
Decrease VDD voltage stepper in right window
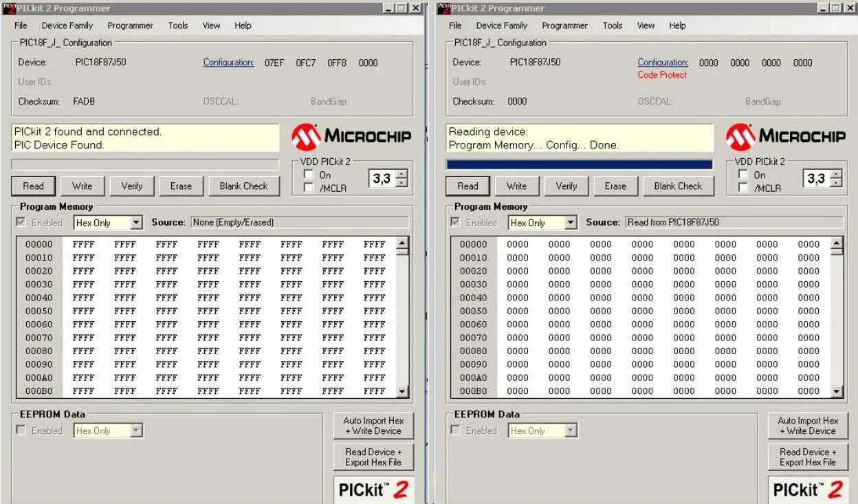click(x=836, y=183)
